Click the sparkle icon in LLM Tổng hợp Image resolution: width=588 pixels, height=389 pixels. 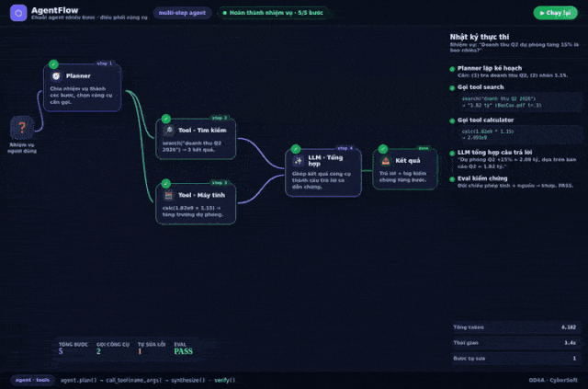pyautogui.click(x=298, y=161)
